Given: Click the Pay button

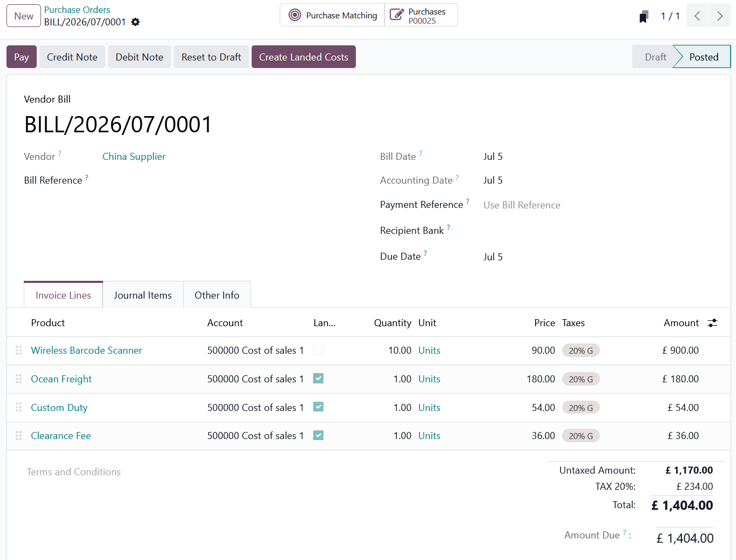Looking at the screenshot, I should [x=22, y=57].
